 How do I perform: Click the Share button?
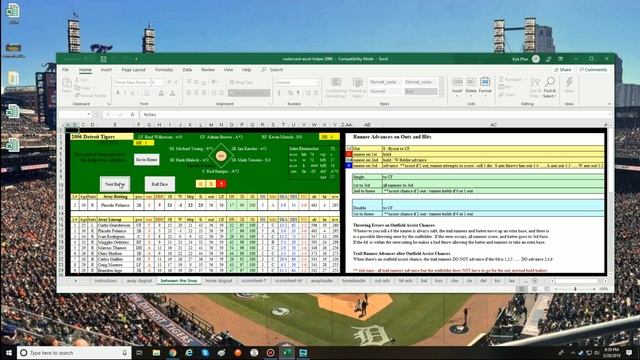tap(563, 70)
